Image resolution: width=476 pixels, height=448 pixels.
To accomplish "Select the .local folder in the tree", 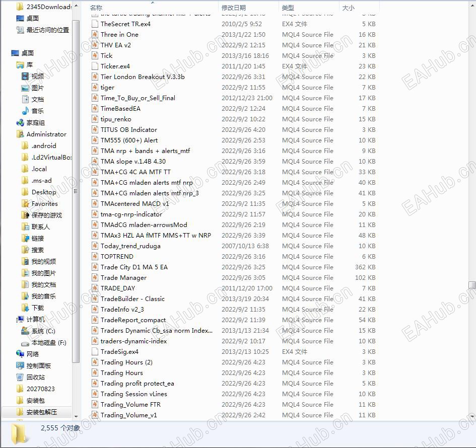I will (39, 169).
